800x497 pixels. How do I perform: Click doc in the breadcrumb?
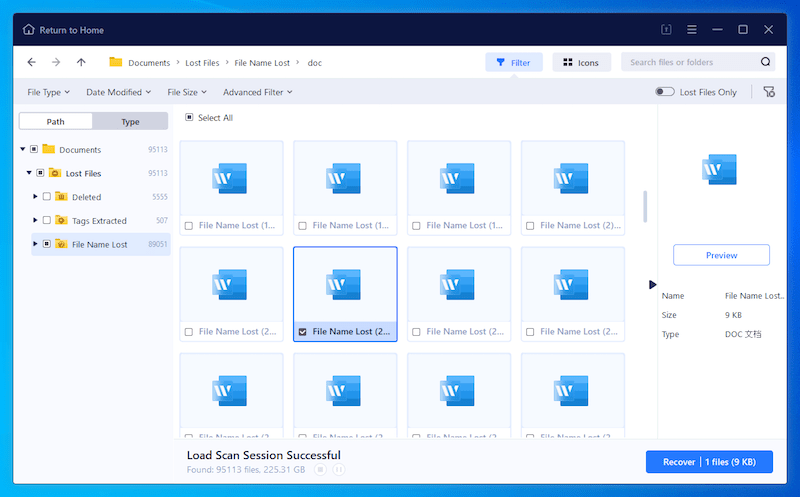tap(314, 63)
